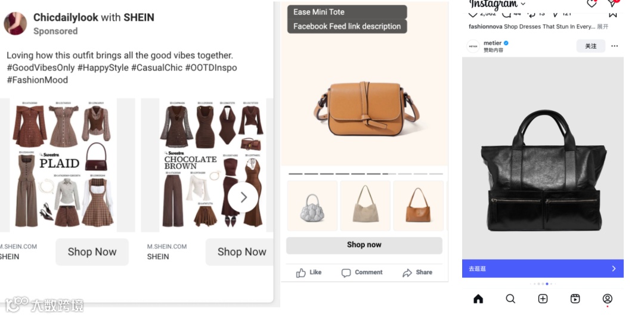Open Instagram search with the magnifier icon
The height and width of the screenshot is (317, 644).
point(510,299)
